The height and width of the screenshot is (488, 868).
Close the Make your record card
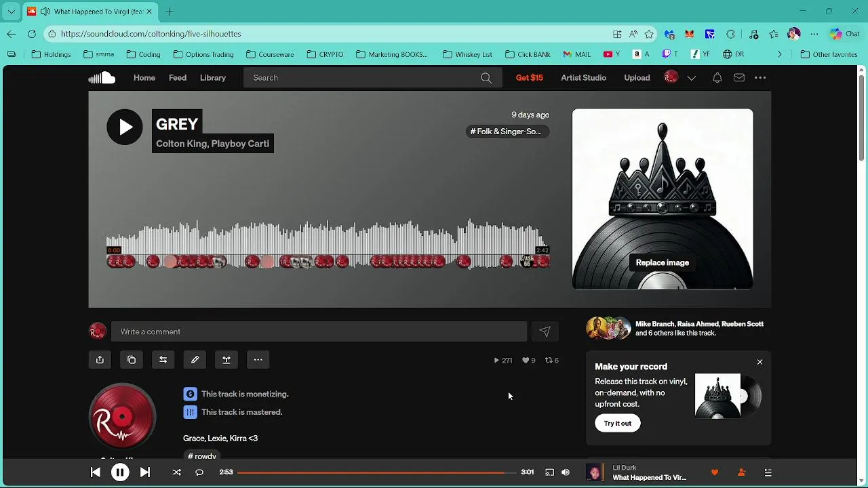click(760, 362)
